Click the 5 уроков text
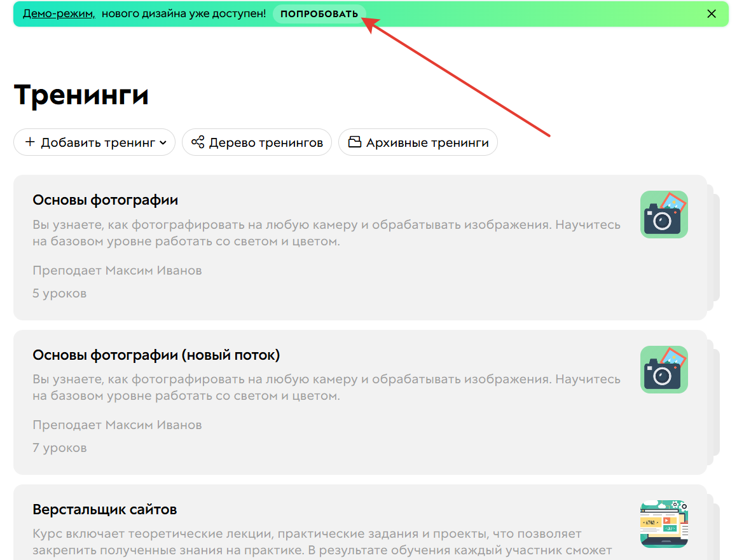The height and width of the screenshot is (560, 744). point(59,294)
